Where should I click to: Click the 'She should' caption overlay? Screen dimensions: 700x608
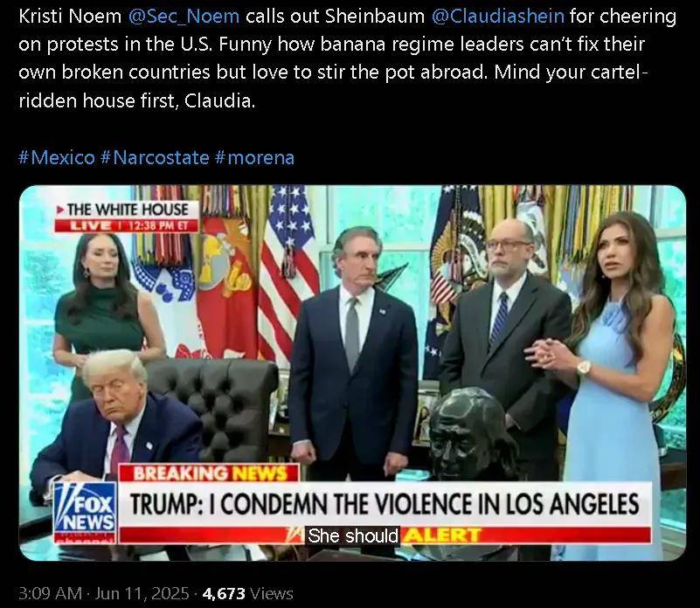(x=353, y=535)
